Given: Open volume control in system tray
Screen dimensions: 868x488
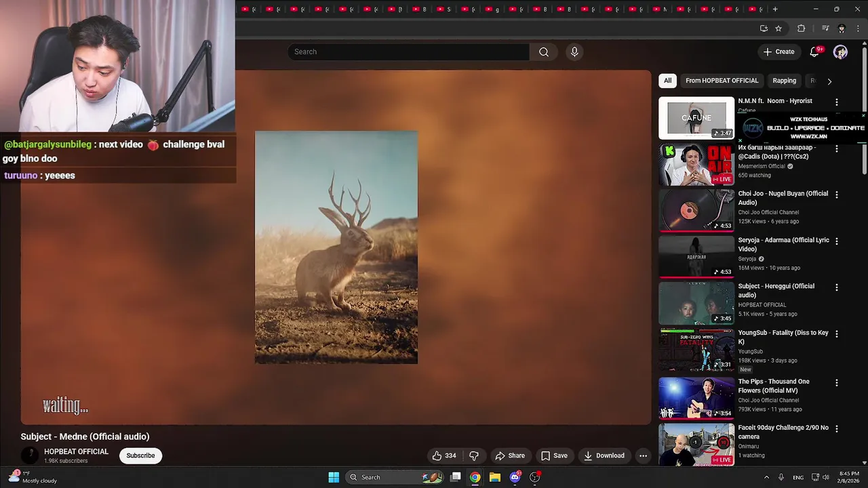Looking at the screenshot, I should point(826,477).
